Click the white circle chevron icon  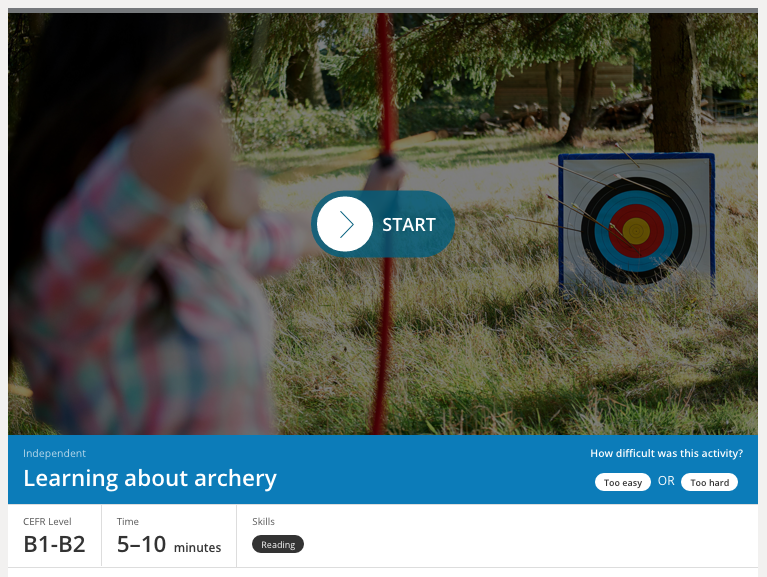(345, 224)
